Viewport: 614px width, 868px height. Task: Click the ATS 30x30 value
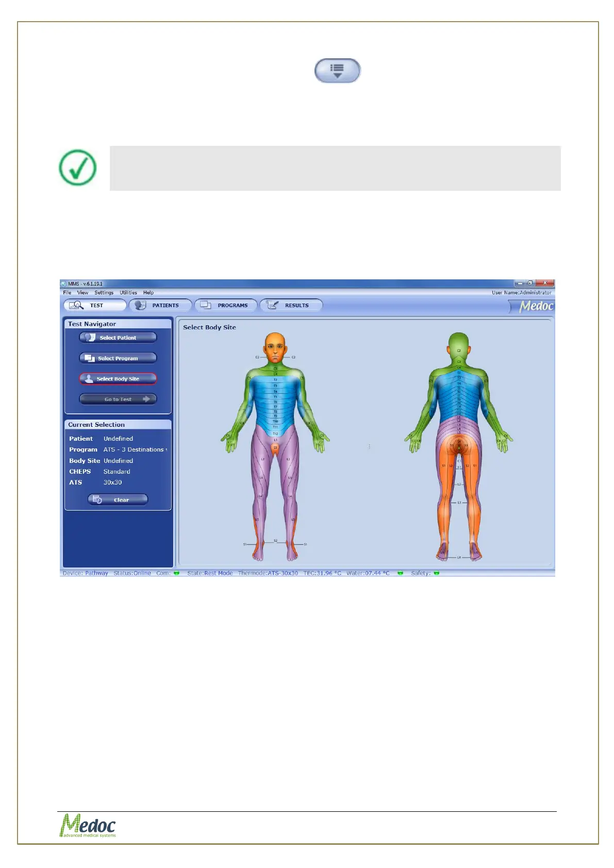112,482
